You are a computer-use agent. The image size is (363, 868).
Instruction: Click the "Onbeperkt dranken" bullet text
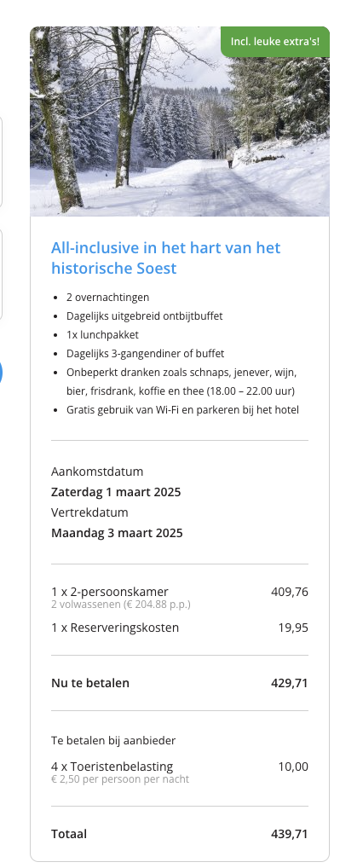[x=182, y=382]
